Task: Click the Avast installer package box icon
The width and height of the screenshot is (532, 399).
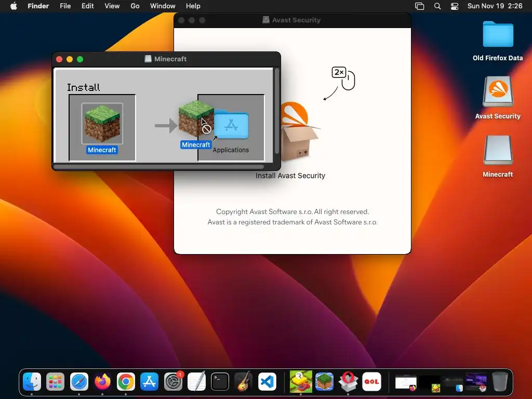Action: coord(299,132)
